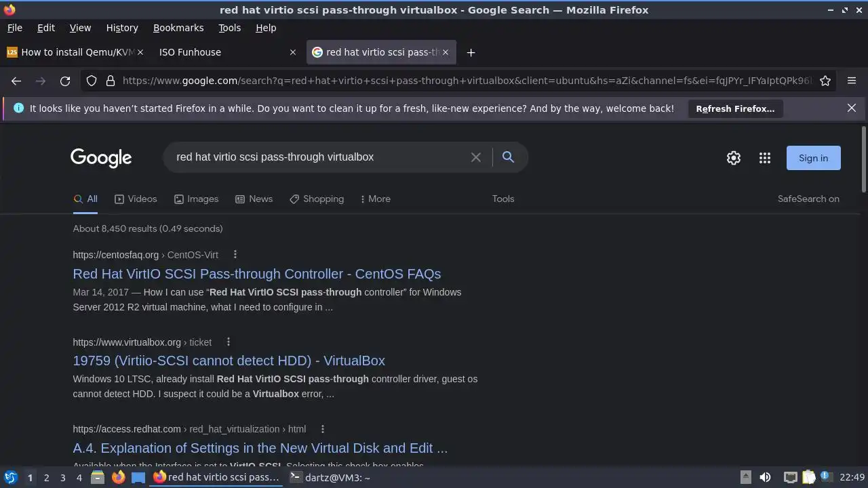The width and height of the screenshot is (868, 488).
Task: Click the page vertical scrollbar thumb
Action: pos(863,159)
